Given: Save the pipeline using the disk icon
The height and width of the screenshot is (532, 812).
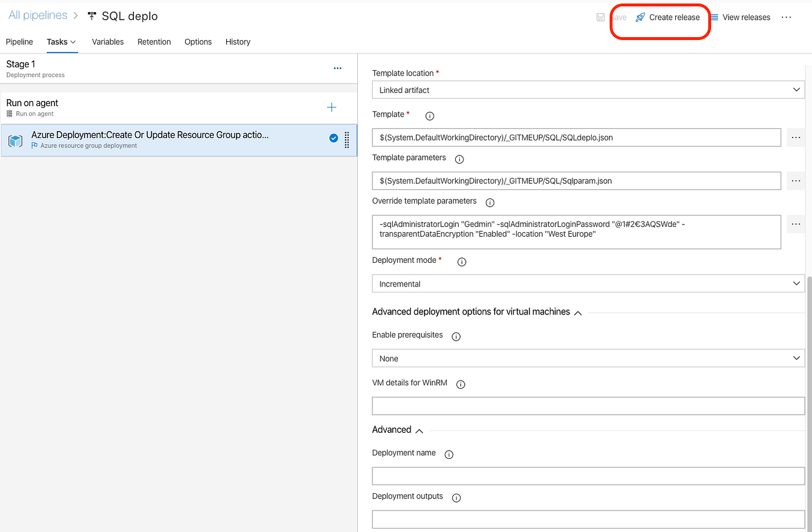Looking at the screenshot, I should click(x=600, y=17).
